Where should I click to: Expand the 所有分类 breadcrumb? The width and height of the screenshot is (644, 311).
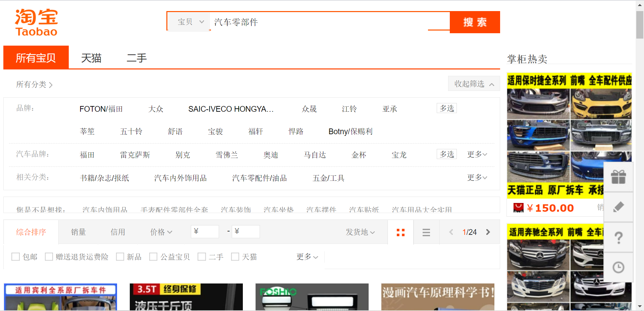point(34,85)
